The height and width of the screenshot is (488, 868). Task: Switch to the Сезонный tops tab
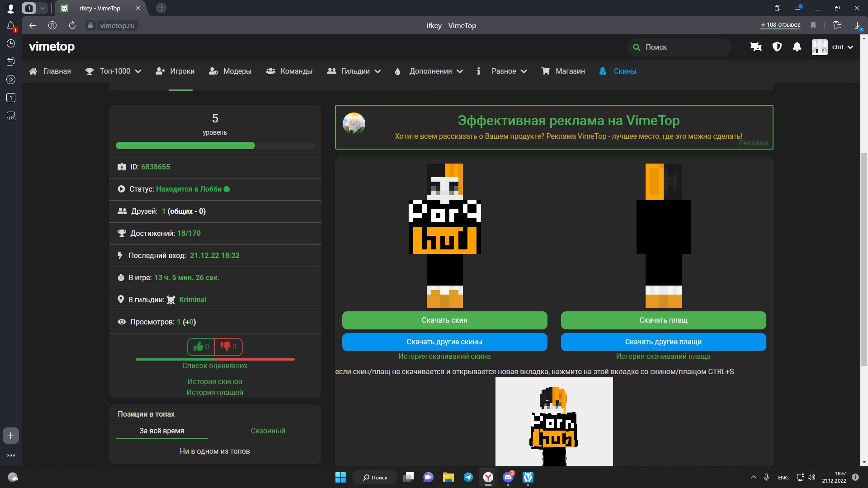click(x=268, y=431)
